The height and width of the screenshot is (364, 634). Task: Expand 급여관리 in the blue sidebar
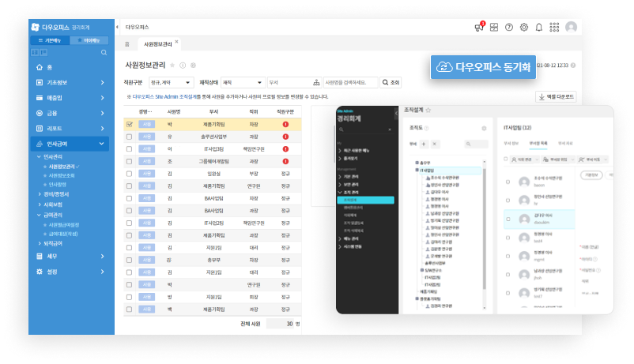click(x=53, y=215)
